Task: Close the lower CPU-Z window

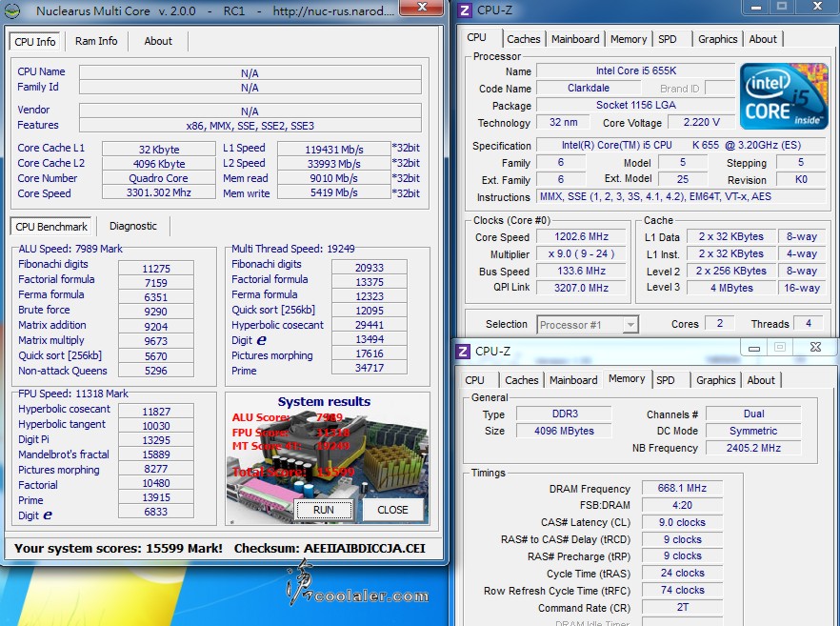Action: tap(815, 347)
